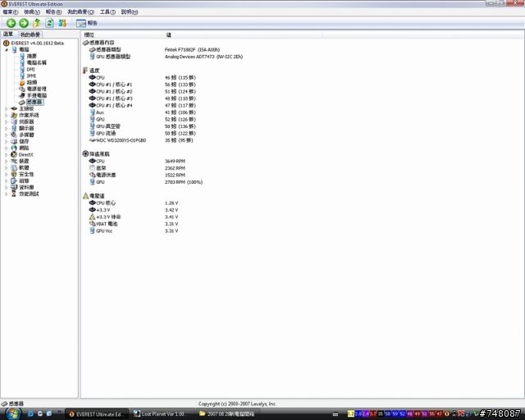
Task: Click the Analog Devices ADT7473 sensor value
Action: [203, 57]
